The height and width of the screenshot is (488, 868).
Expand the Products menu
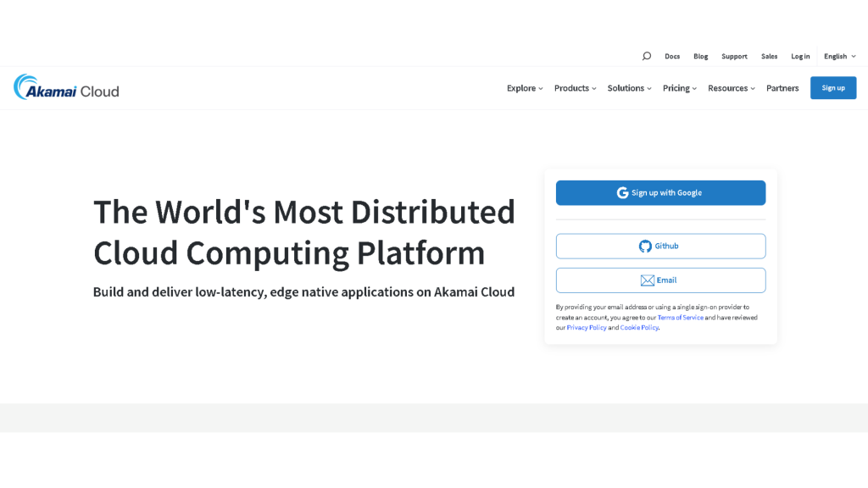click(572, 87)
